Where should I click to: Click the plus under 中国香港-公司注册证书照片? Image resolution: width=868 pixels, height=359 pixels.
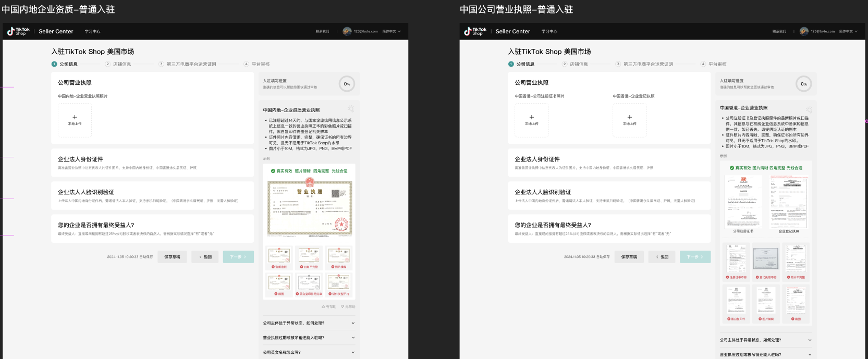pos(531,118)
